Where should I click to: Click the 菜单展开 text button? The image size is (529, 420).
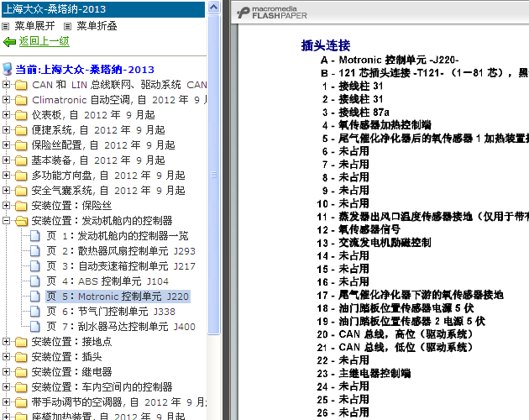coord(34,26)
